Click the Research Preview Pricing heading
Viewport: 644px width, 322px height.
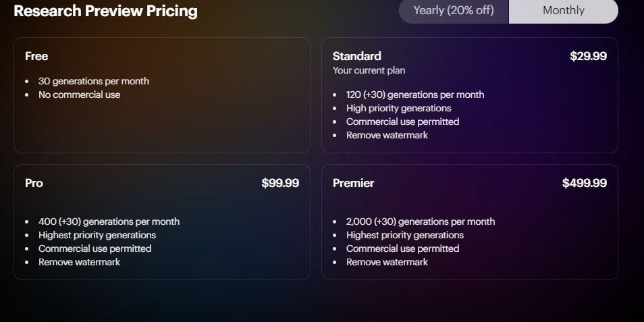coord(105,11)
